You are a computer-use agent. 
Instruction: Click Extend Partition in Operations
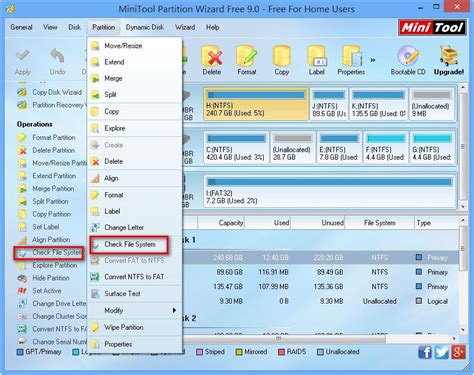tap(54, 176)
